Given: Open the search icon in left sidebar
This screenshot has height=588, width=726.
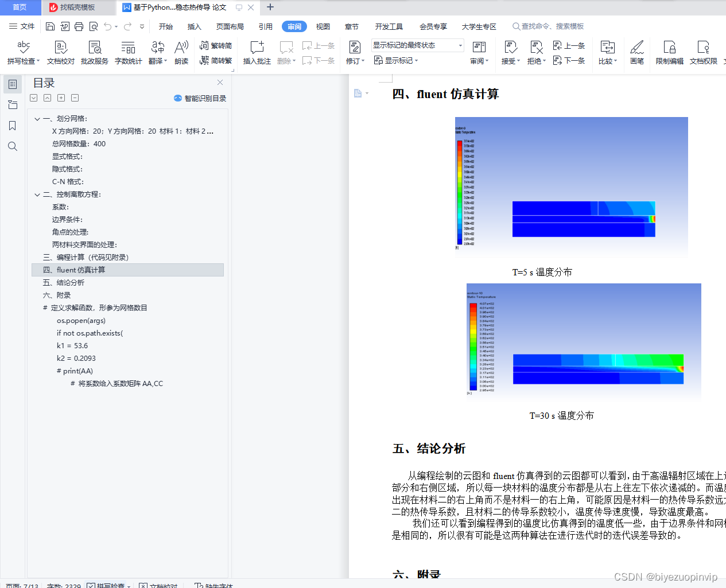Looking at the screenshot, I should pos(13,146).
